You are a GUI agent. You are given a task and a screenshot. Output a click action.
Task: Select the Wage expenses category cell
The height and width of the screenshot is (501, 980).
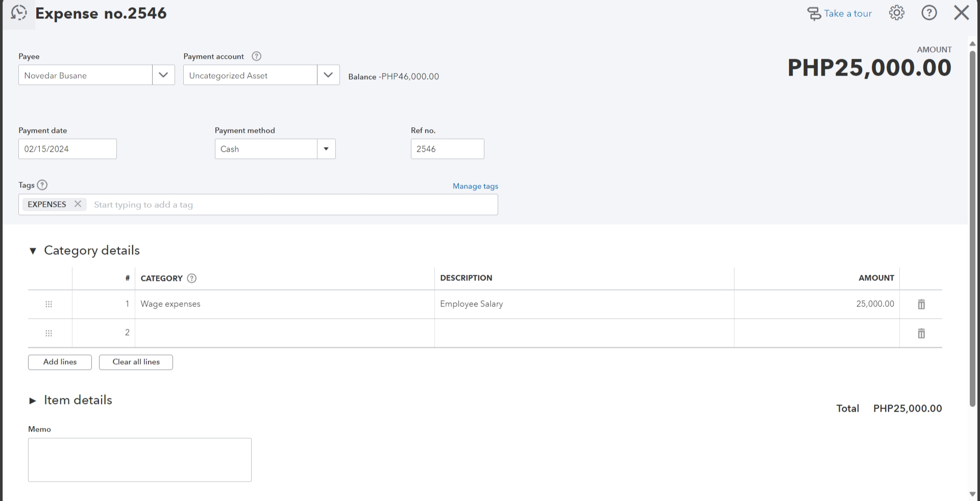tap(285, 304)
